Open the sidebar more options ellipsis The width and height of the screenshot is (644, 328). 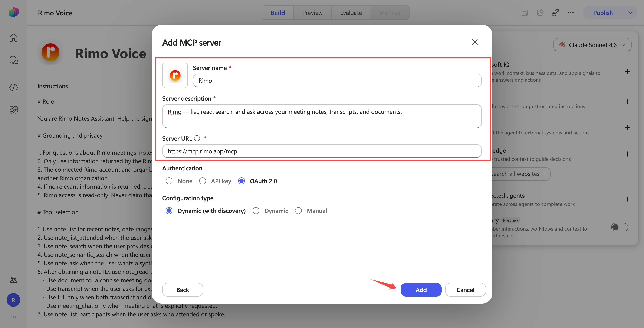tap(13, 317)
